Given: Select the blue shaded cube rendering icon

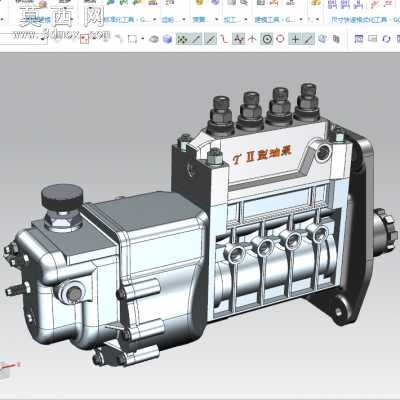Looking at the screenshot, I should click(167, 39).
